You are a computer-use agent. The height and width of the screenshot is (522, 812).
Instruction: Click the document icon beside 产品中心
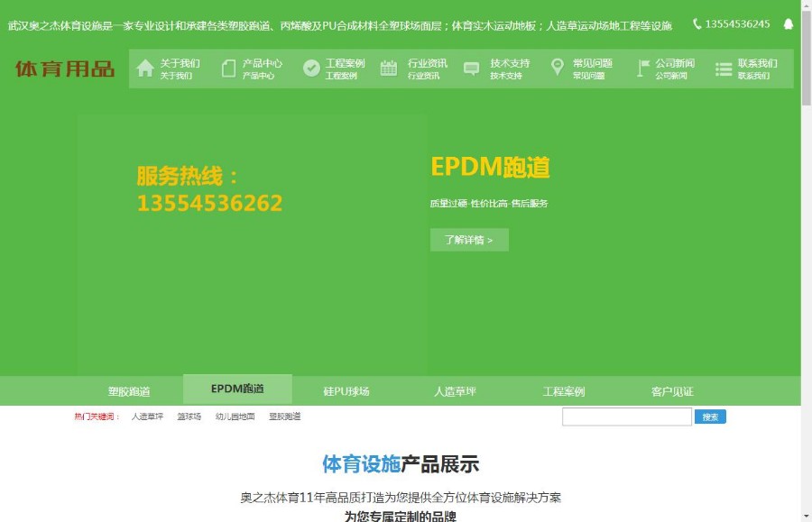[x=228, y=69]
